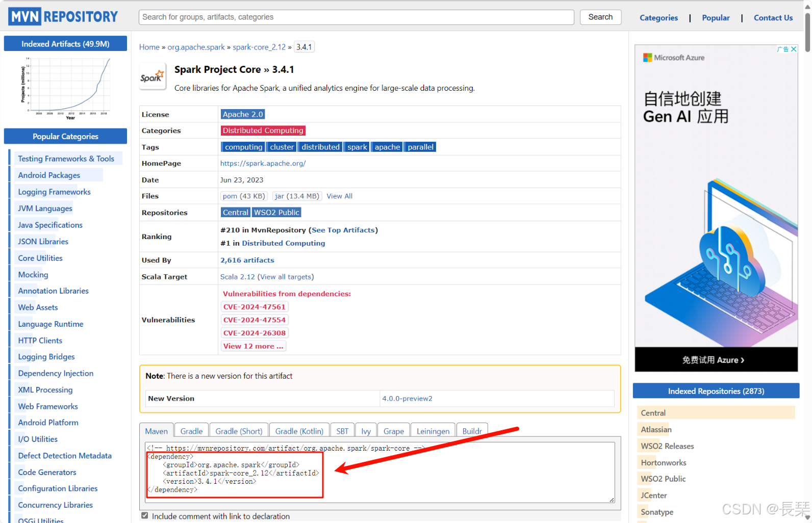Image resolution: width=812 pixels, height=523 pixels.
Task: Switch to the Grape tab
Action: 393,431
